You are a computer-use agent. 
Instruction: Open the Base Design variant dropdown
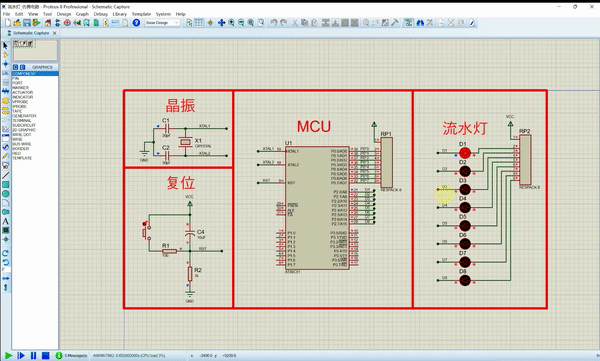(x=162, y=23)
